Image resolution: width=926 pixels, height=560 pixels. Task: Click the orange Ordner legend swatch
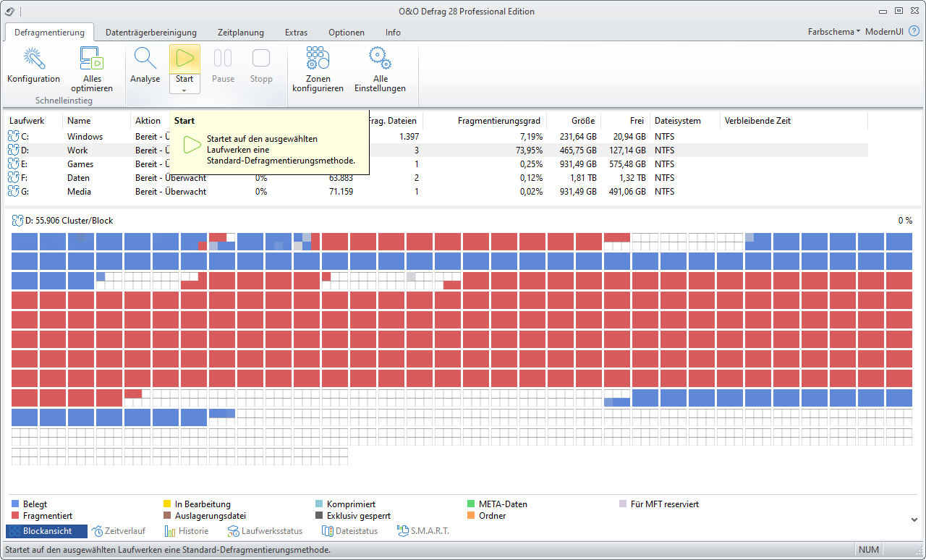point(471,516)
